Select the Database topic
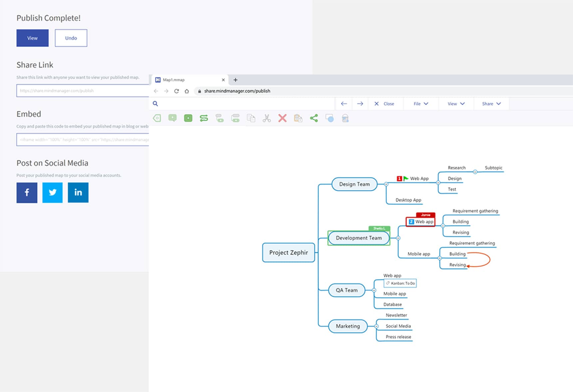The height and width of the screenshot is (392, 573). (393, 304)
